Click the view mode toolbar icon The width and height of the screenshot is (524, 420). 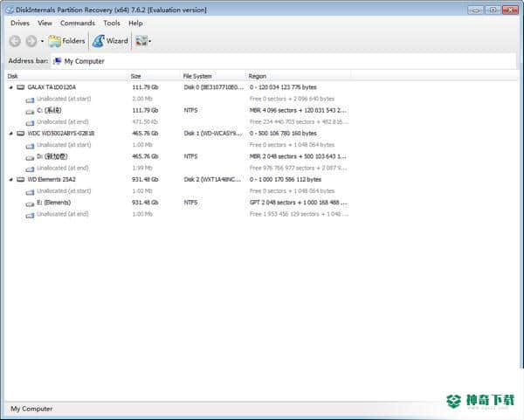(141, 41)
